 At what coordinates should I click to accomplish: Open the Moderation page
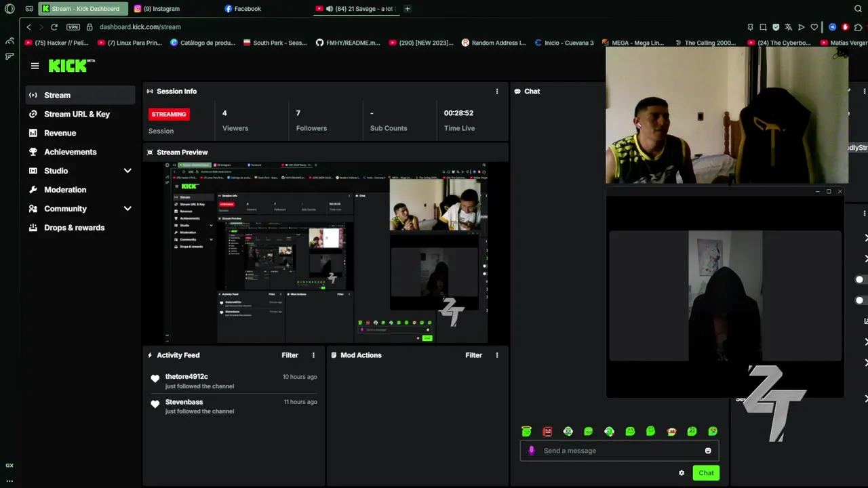pyautogui.click(x=80, y=190)
